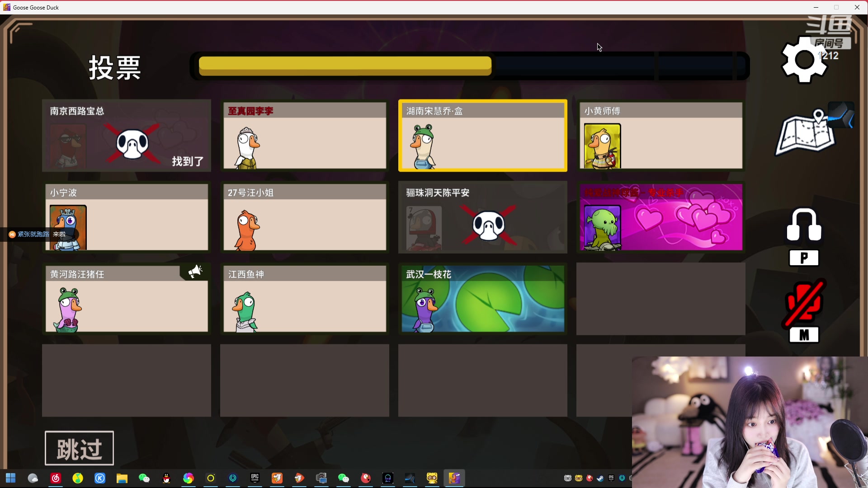Click the yellow voting timer bar
868x488 pixels.
(345, 66)
